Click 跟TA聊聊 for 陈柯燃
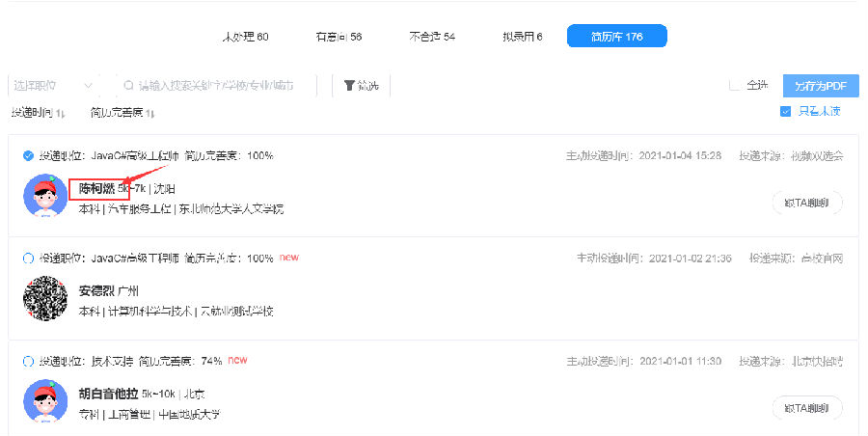The width and height of the screenshot is (868, 436). coord(807,203)
